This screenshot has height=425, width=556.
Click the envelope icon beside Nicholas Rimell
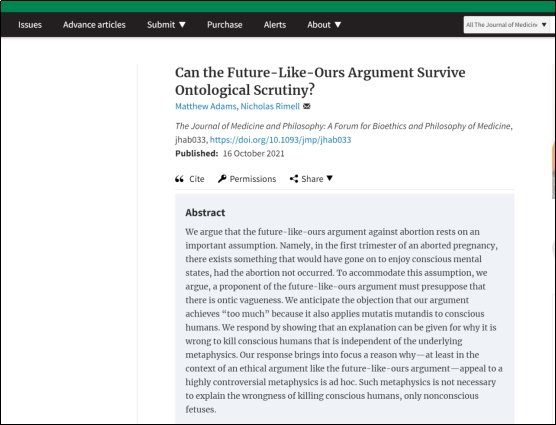pyautogui.click(x=307, y=106)
